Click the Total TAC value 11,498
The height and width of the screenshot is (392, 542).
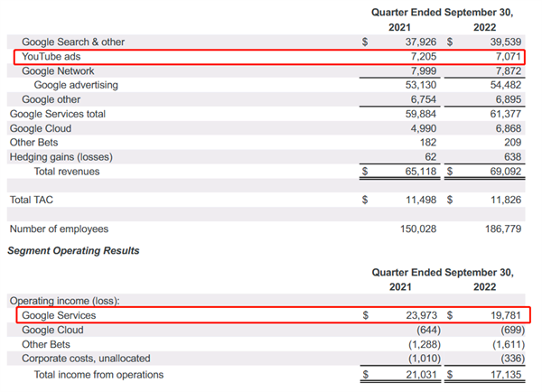[x=421, y=200]
